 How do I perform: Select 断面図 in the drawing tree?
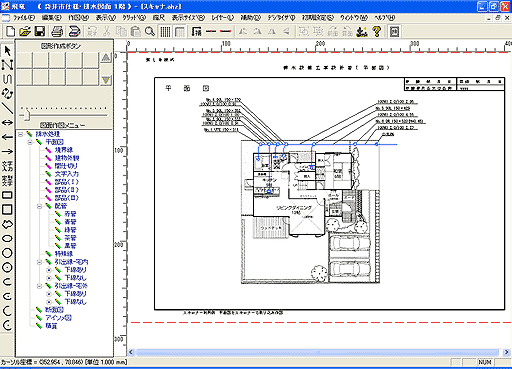[54, 310]
